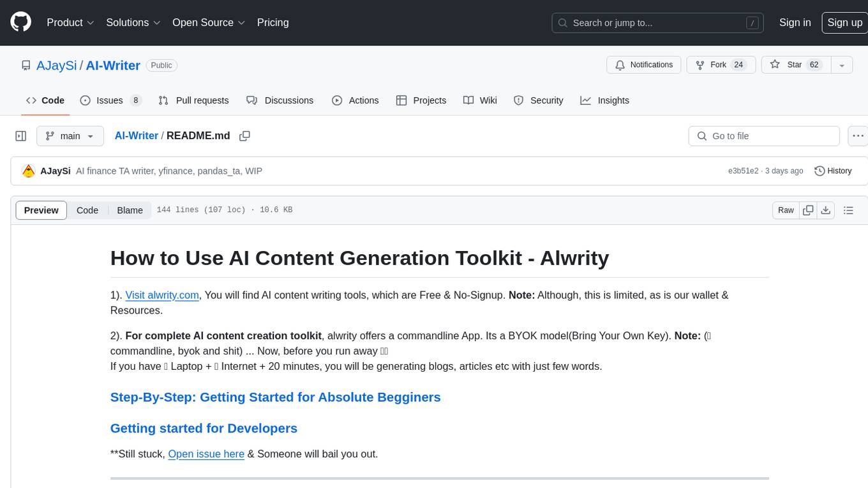Expand the Product menu

click(x=70, y=22)
